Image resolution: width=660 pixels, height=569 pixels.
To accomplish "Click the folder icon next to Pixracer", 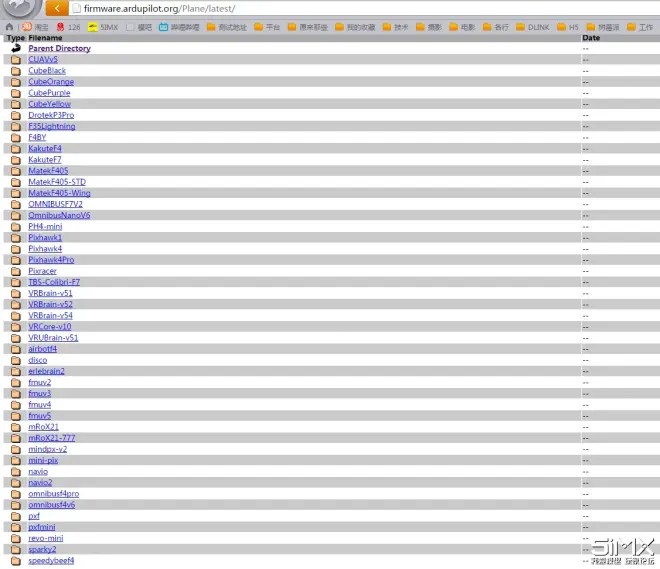I will click(16, 271).
